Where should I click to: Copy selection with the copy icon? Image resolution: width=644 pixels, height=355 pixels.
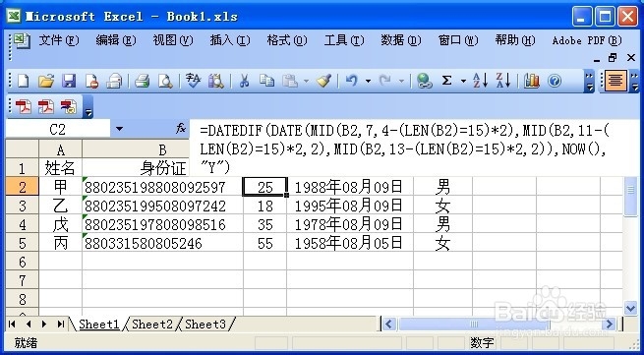click(267, 81)
